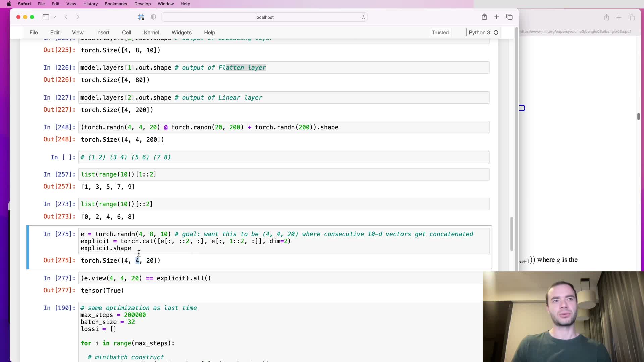Click the Python 3 kernel indicator
The image size is (644, 362).
479,33
